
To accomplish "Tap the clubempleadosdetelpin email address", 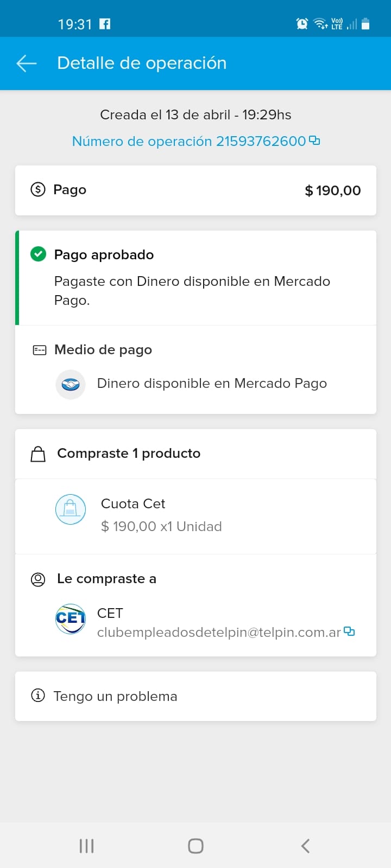I will (x=219, y=633).
